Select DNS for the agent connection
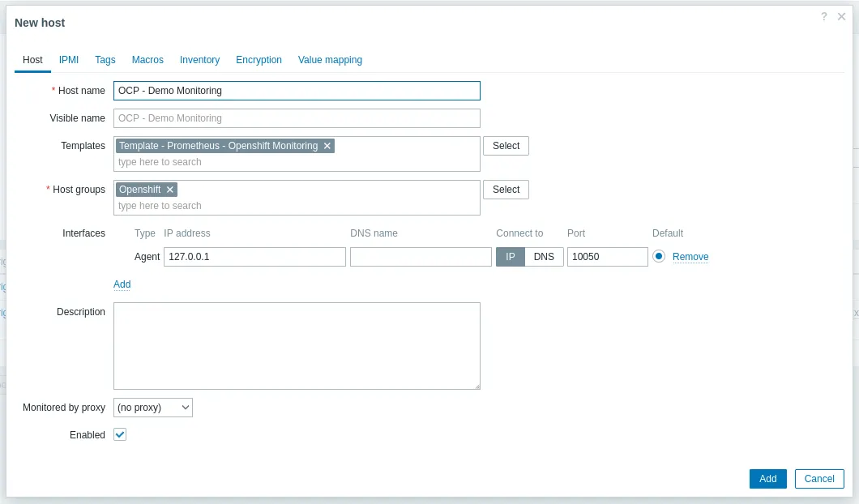 [544, 256]
